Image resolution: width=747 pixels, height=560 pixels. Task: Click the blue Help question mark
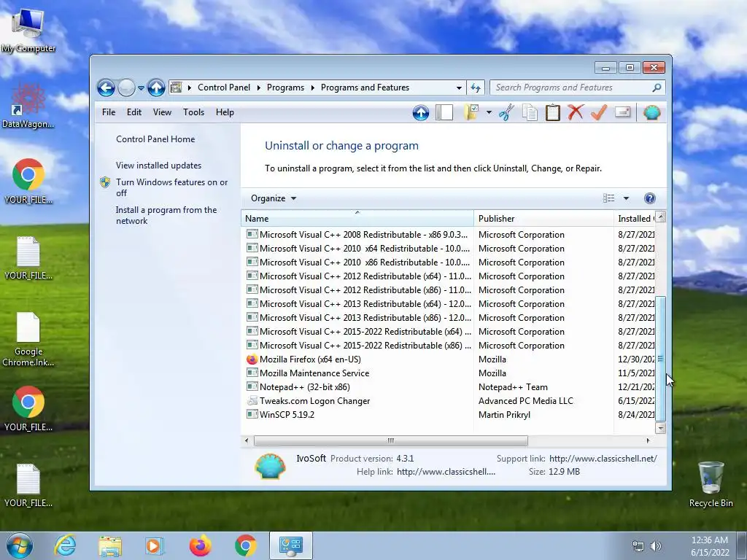pos(649,198)
